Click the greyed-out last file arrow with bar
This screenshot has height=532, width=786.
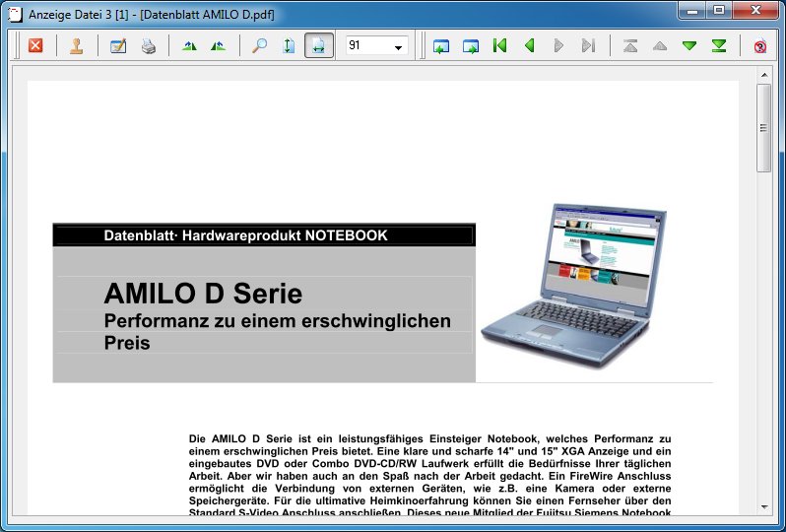click(588, 46)
